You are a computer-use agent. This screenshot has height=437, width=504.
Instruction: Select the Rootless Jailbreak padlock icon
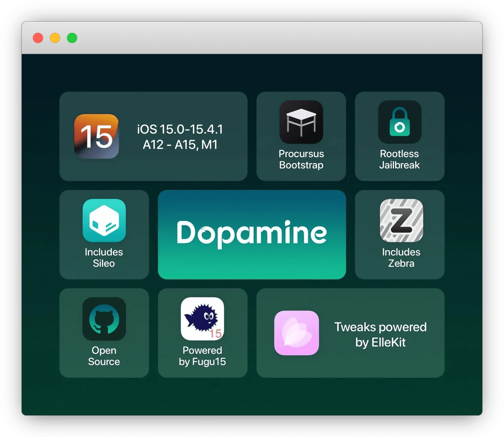click(400, 122)
